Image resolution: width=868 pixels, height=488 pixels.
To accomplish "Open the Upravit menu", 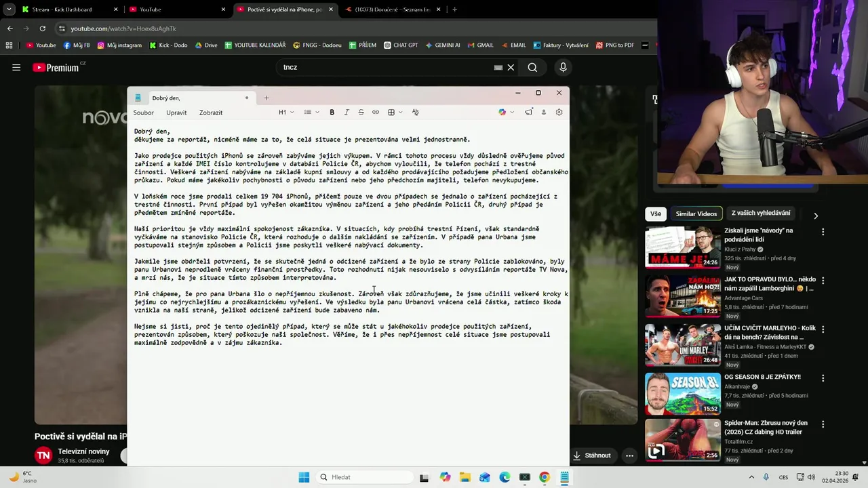I will pyautogui.click(x=176, y=113).
